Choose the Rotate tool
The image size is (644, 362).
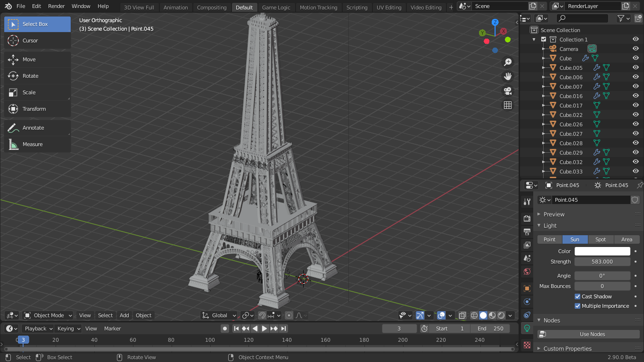pyautogui.click(x=38, y=76)
